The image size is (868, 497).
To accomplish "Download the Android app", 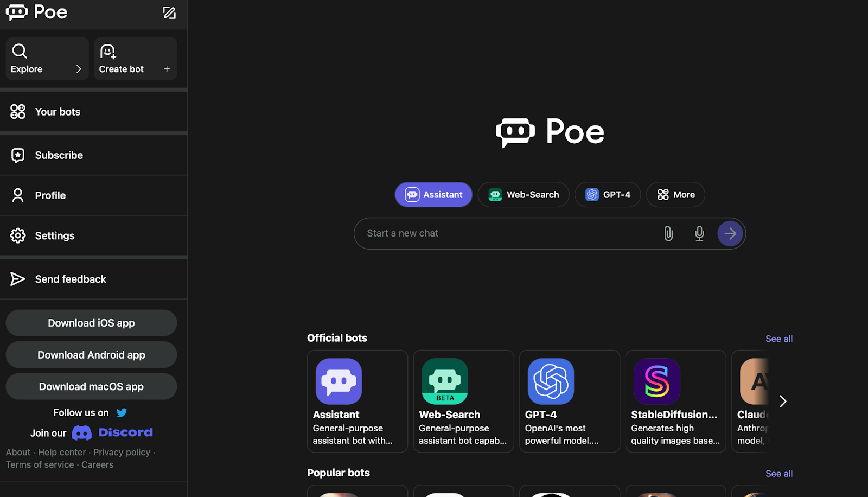I will 91,355.
